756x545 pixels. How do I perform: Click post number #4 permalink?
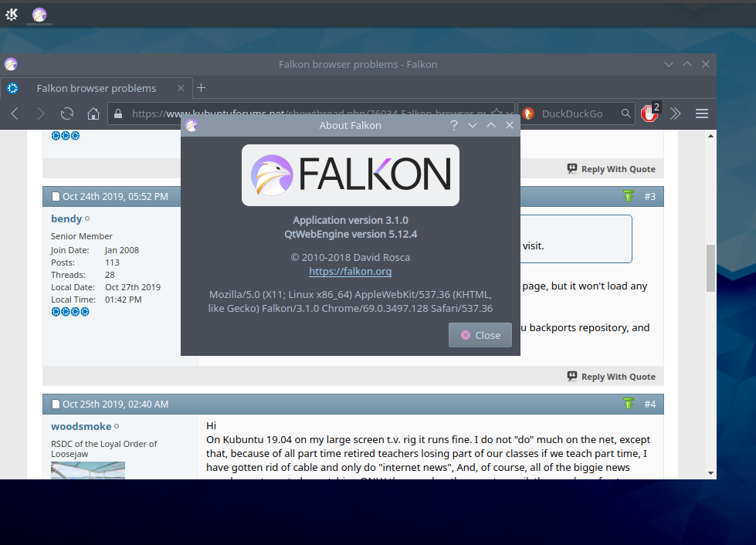[x=649, y=404]
